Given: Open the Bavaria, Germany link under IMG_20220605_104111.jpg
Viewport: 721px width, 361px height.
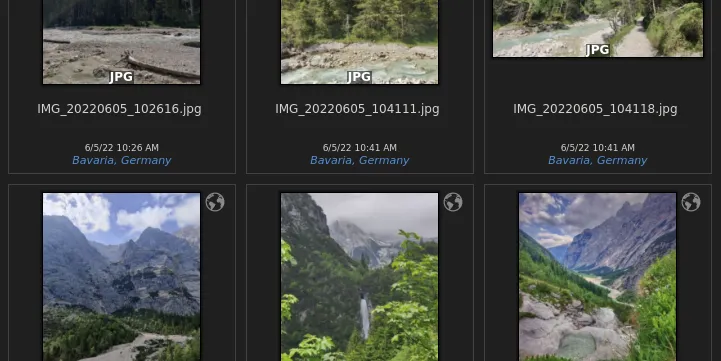Looking at the screenshot, I should tap(360, 160).
